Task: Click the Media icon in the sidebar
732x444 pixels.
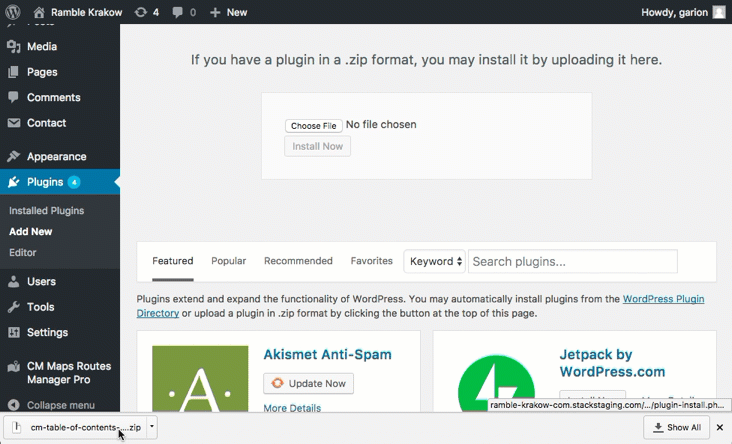Action: click(x=14, y=47)
